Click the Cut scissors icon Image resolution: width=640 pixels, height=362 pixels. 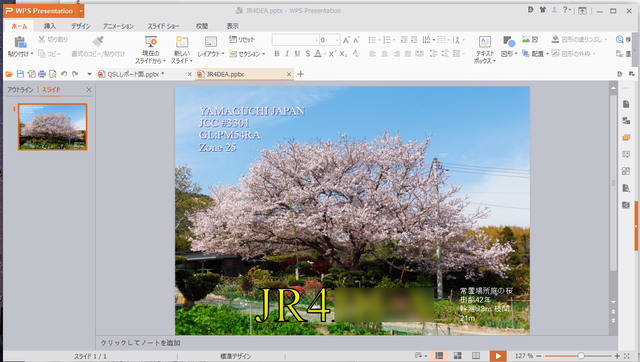click(x=42, y=39)
